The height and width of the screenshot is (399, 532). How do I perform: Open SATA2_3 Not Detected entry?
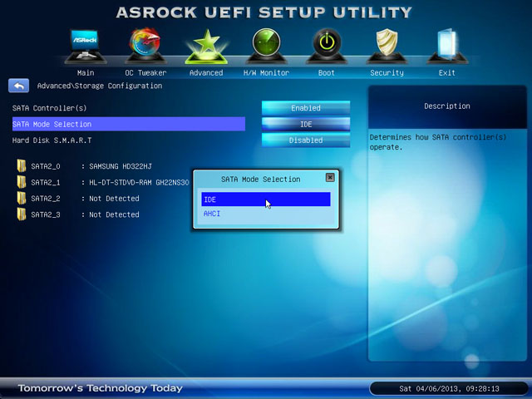click(85, 214)
